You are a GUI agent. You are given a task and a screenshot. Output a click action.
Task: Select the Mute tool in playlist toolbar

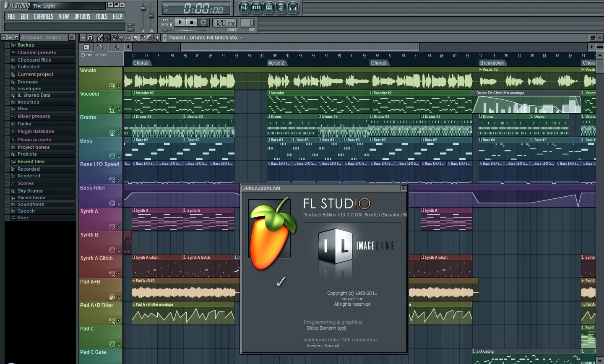click(x=121, y=38)
